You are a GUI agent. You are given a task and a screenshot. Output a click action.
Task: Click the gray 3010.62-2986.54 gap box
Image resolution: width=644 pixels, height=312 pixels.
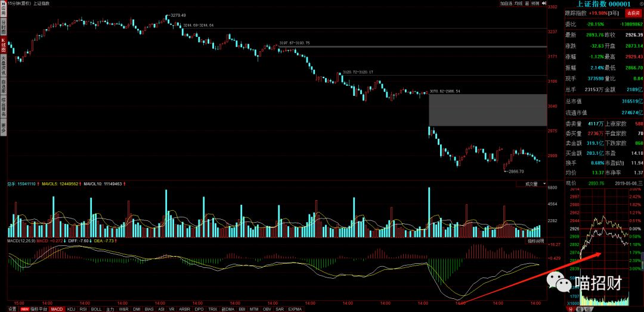(x=488, y=110)
